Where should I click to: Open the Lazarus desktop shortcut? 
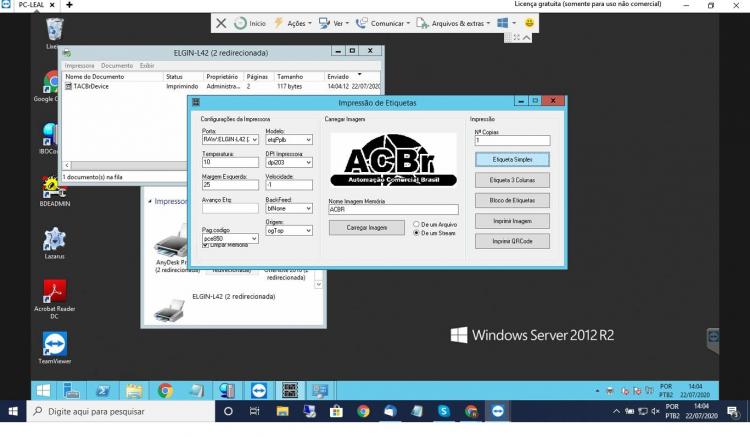tap(54, 243)
